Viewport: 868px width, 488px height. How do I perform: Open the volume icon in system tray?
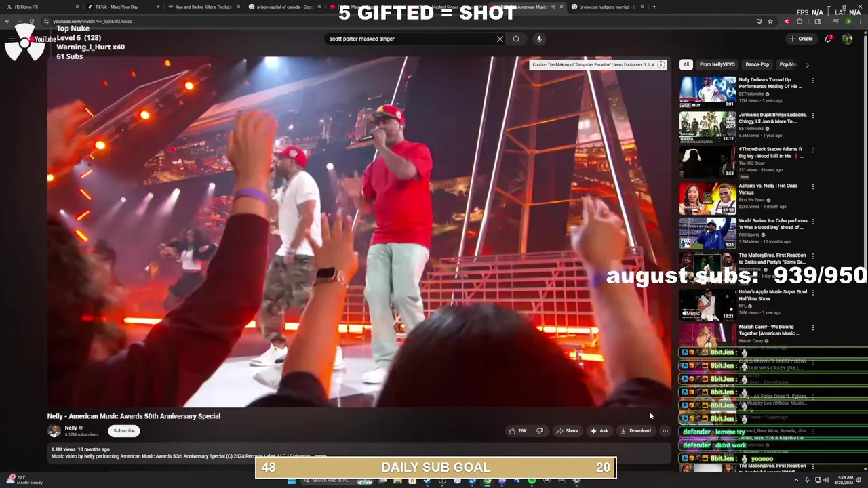point(827,481)
